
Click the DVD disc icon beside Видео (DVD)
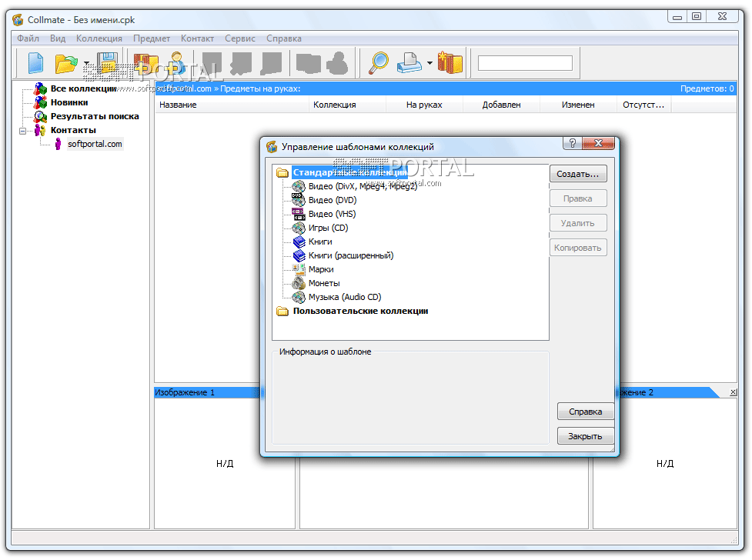point(299,200)
